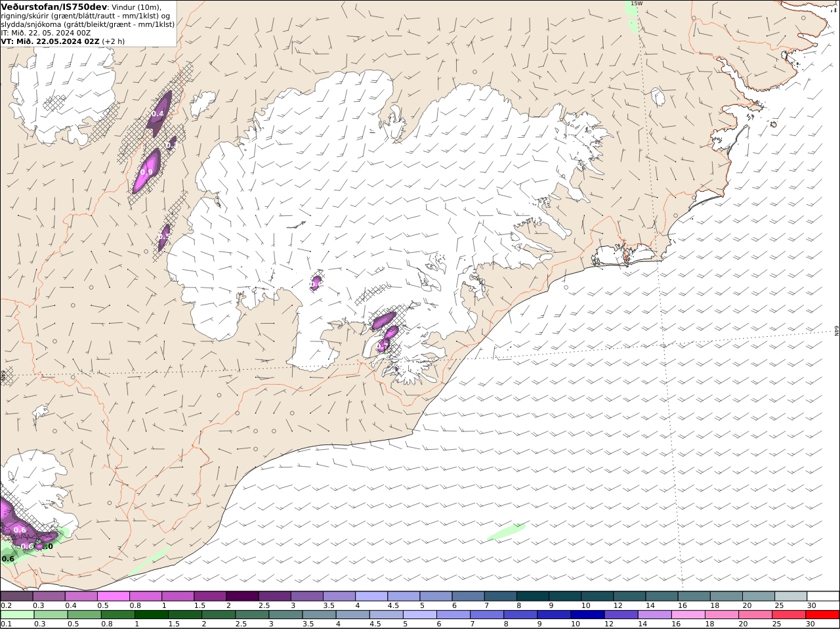Pick bottom-row swatch between 1.5 and 2

point(185,615)
